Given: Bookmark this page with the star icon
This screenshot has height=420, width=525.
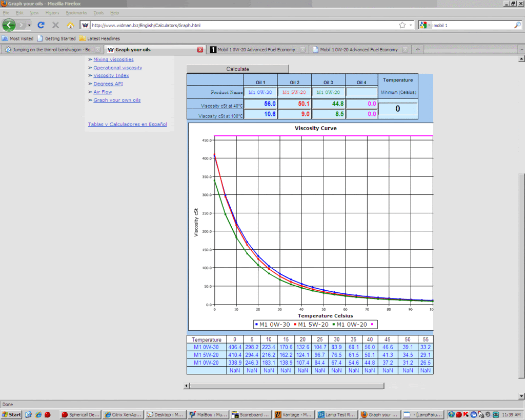Looking at the screenshot, I should click(x=402, y=25).
